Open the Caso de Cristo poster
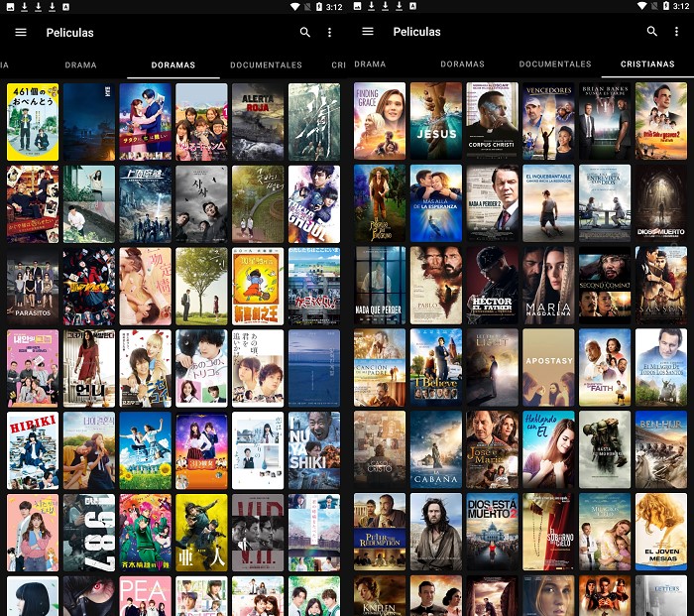Image resolution: width=694 pixels, height=616 pixels. (380, 449)
